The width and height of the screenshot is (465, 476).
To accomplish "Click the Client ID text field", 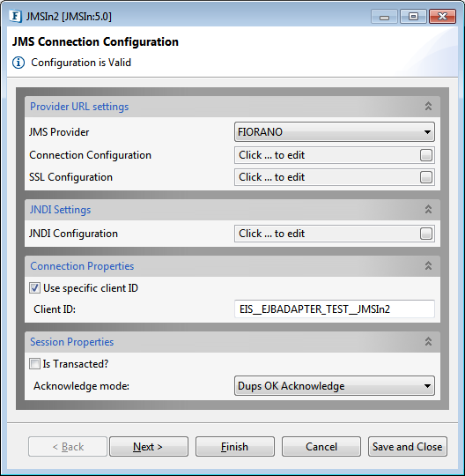I will pyautogui.click(x=335, y=309).
